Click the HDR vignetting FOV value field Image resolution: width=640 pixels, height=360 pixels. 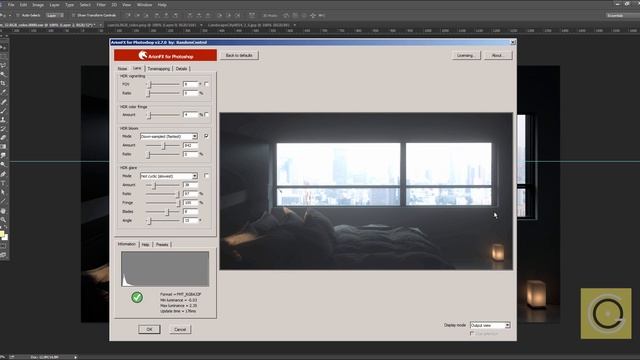coord(190,84)
